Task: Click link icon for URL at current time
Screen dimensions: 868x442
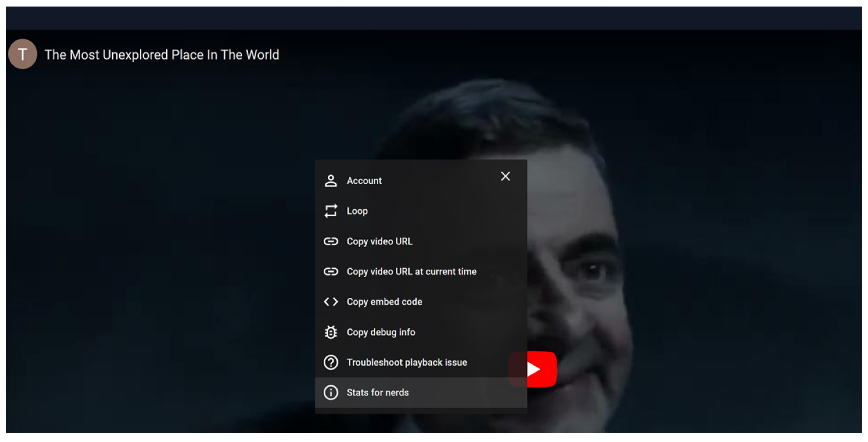Action: click(331, 272)
